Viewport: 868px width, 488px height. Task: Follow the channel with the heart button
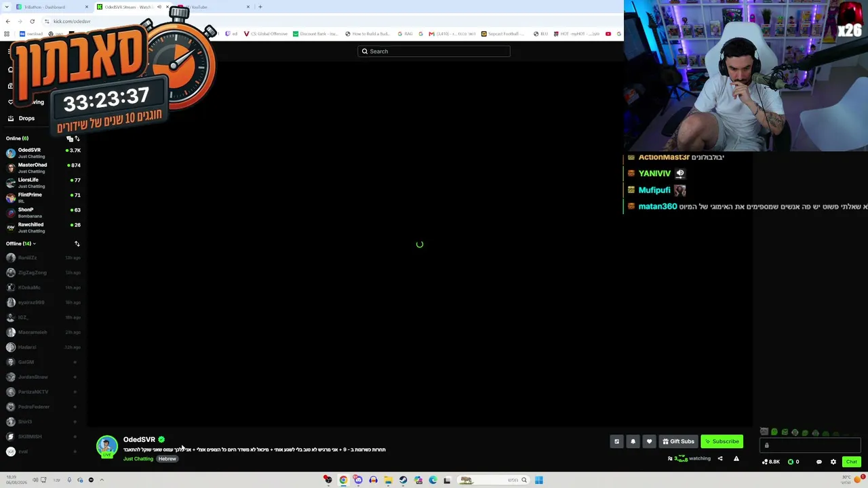pyautogui.click(x=649, y=442)
